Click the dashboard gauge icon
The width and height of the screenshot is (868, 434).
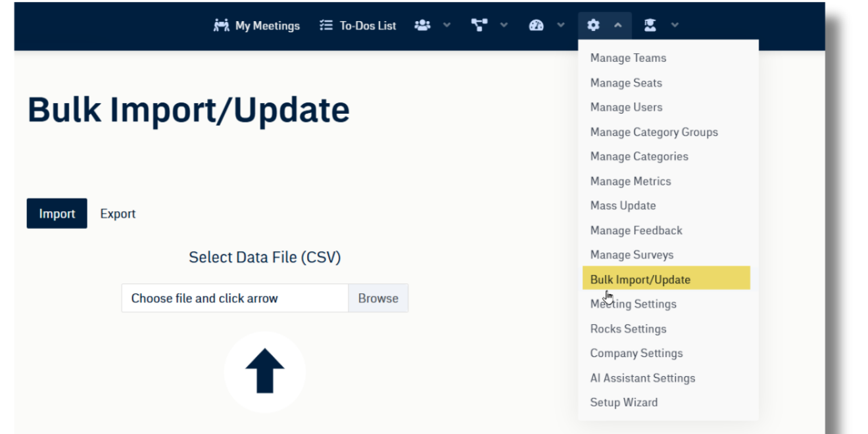point(537,26)
